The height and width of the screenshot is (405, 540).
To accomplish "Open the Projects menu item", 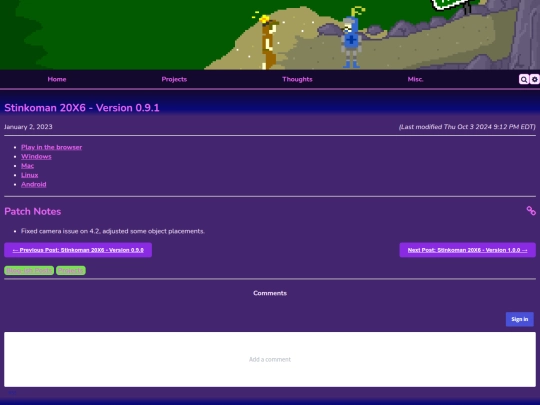I will coord(174,79).
